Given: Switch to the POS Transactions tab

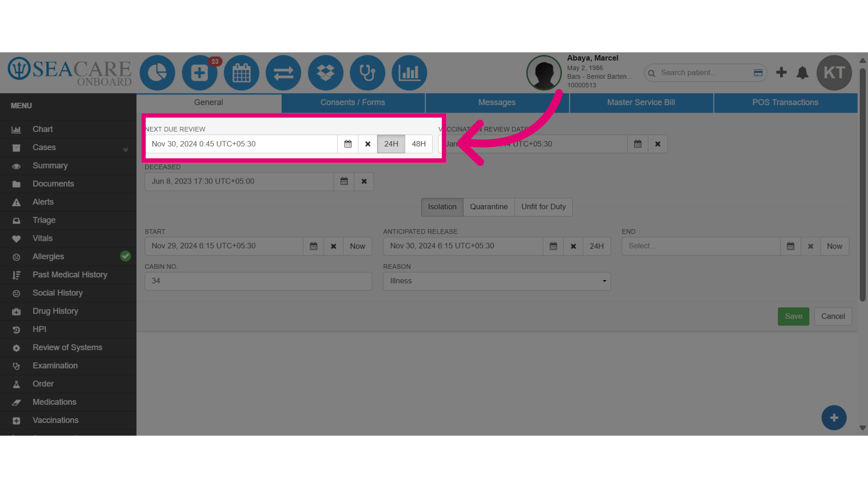Looking at the screenshot, I should tap(785, 103).
